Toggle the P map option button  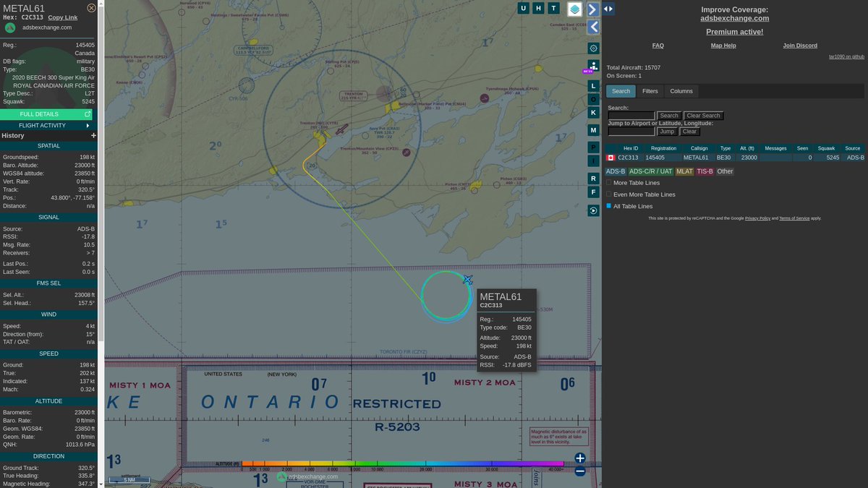(x=593, y=147)
